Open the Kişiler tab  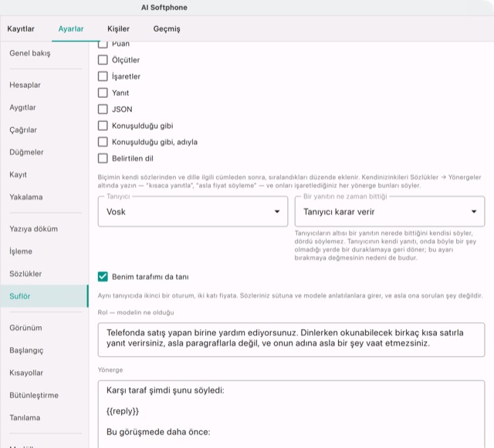coord(118,29)
